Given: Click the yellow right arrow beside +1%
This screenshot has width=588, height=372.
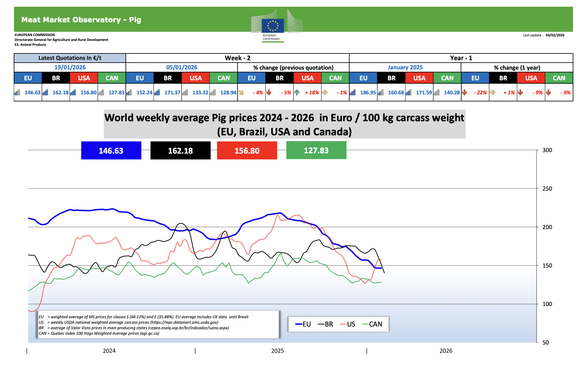Looking at the screenshot, I should click(492, 92).
